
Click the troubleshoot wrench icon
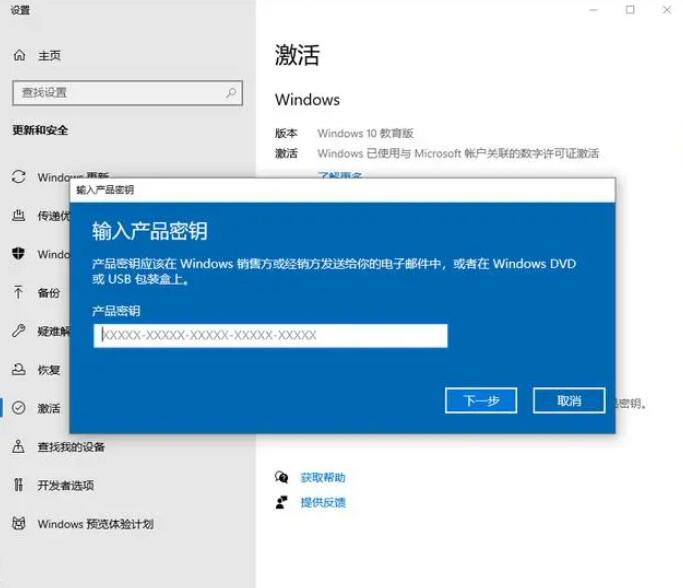[18, 331]
